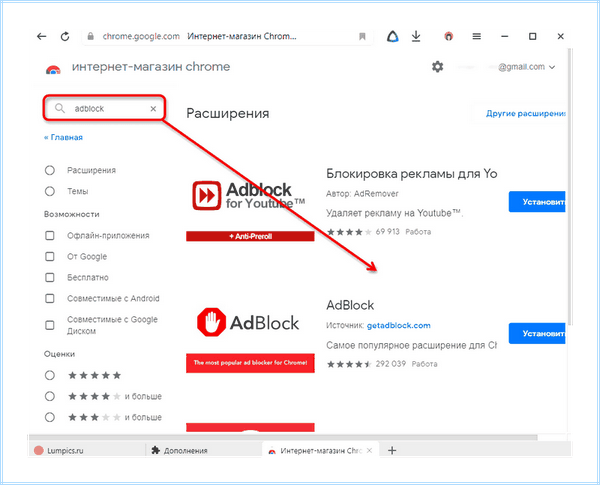Click the vertical page scrollbar
Screen dimensions: 600x485
[x=569, y=188]
